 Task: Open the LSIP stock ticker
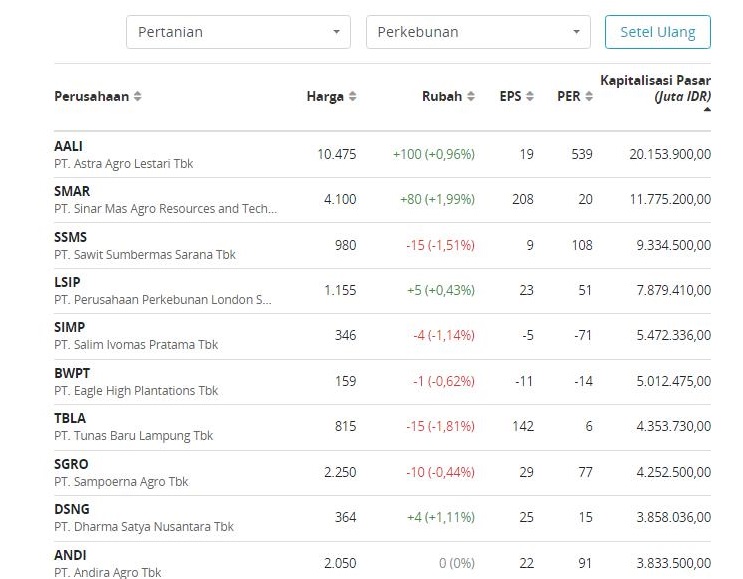click(67, 282)
